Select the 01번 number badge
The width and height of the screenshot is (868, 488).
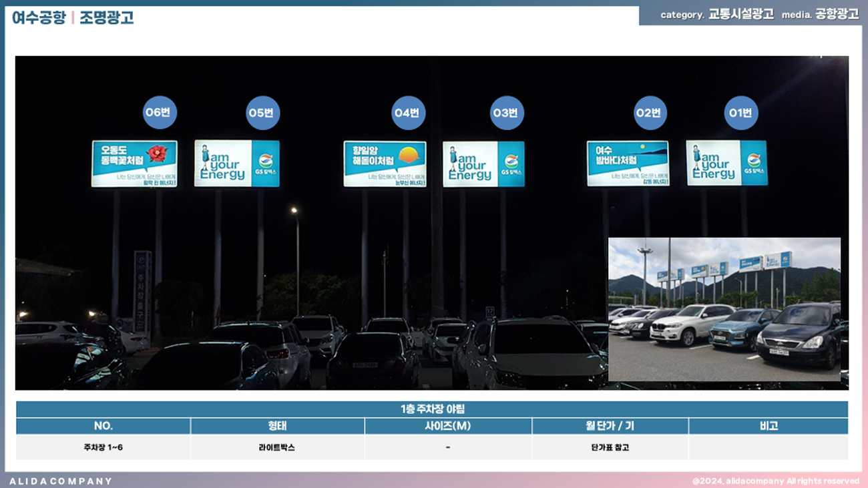[x=741, y=113]
